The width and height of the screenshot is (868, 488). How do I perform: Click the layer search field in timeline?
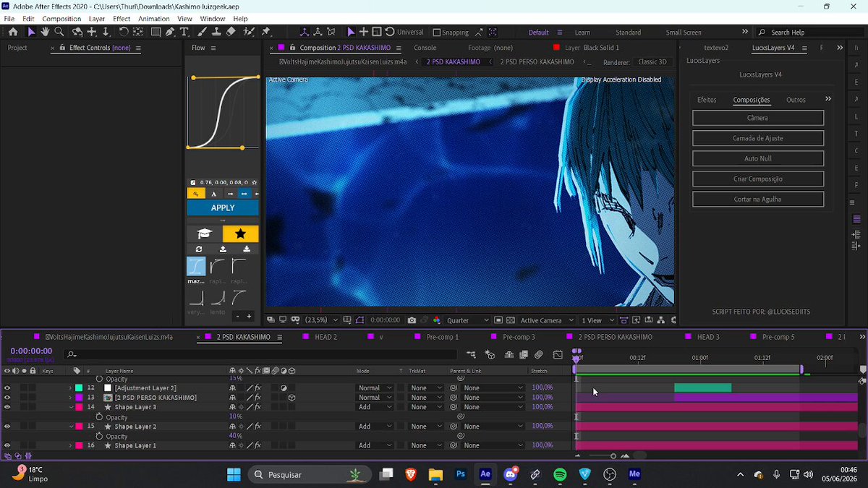coord(260,354)
